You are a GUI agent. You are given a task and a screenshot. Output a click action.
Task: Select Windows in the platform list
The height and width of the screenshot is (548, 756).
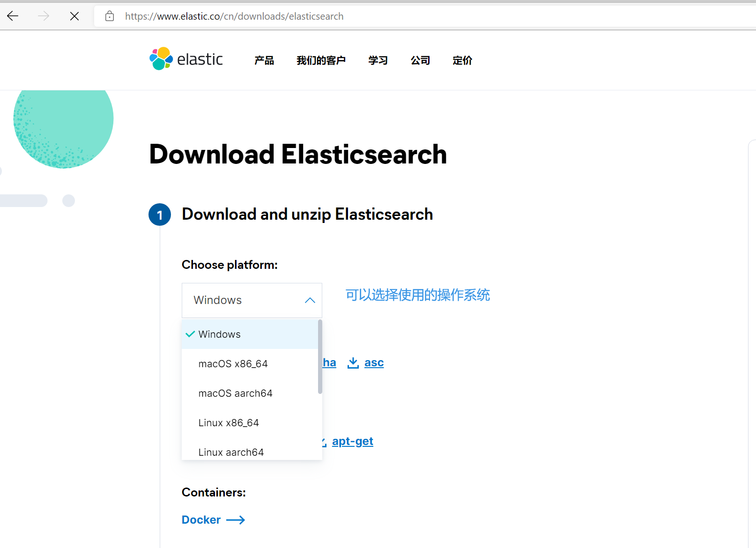tap(250, 334)
